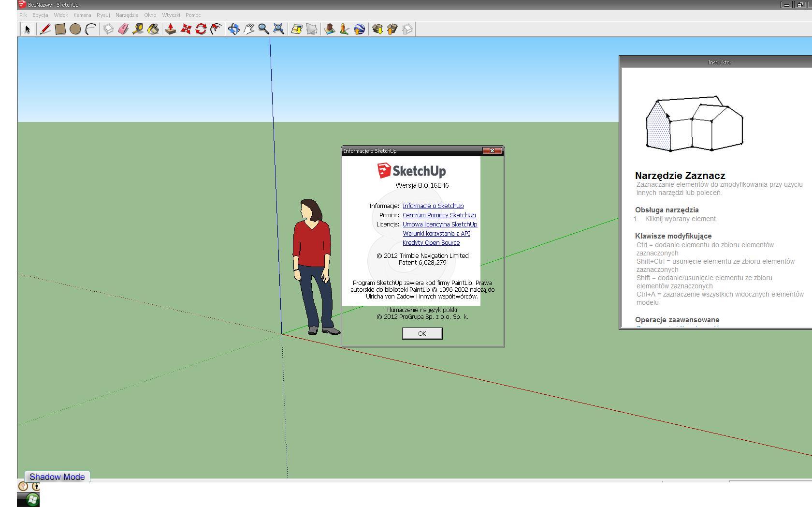Select the Offset tool
This screenshot has height=508, width=812.
click(x=216, y=29)
